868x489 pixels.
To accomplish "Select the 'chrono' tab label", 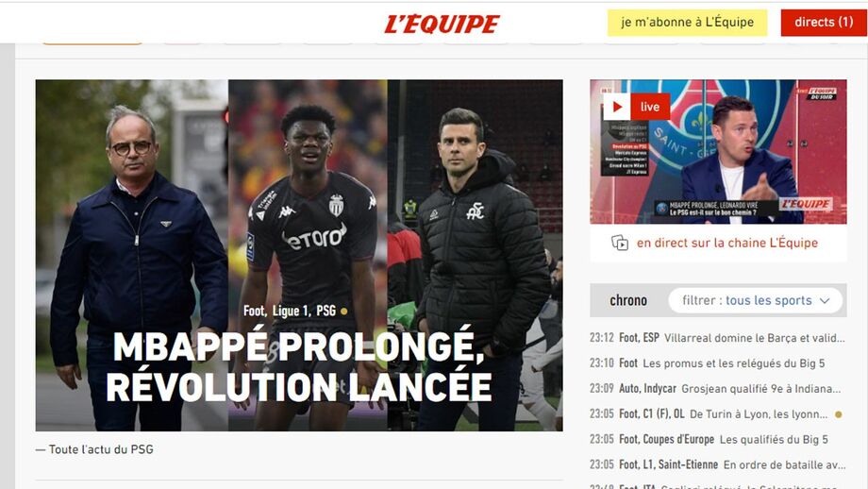I will [x=628, y=300].
